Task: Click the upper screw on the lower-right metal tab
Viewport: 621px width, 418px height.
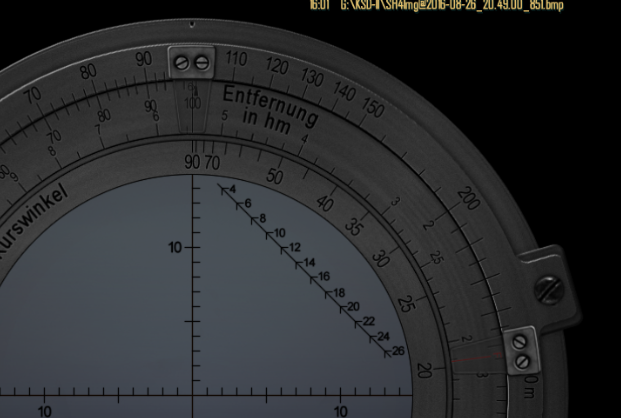Action: (x=519, y=342)
